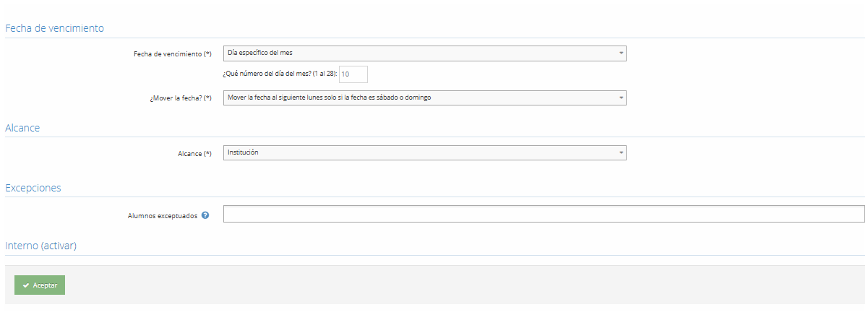
Task: Click the arrow of Fecha de vencimiento dropdown
Action: 621,53
